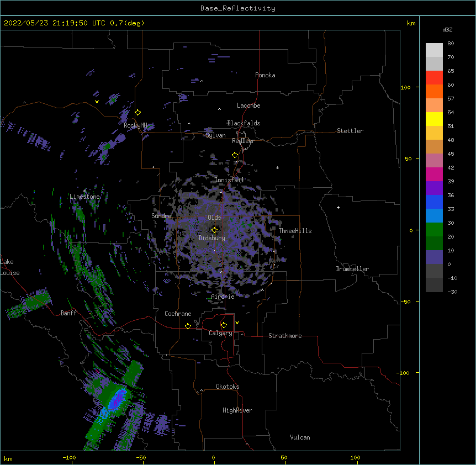This screenshot has height=465, width=476.
Task: Click the yellow V marker east of Calgary
Action: (237, 323)
